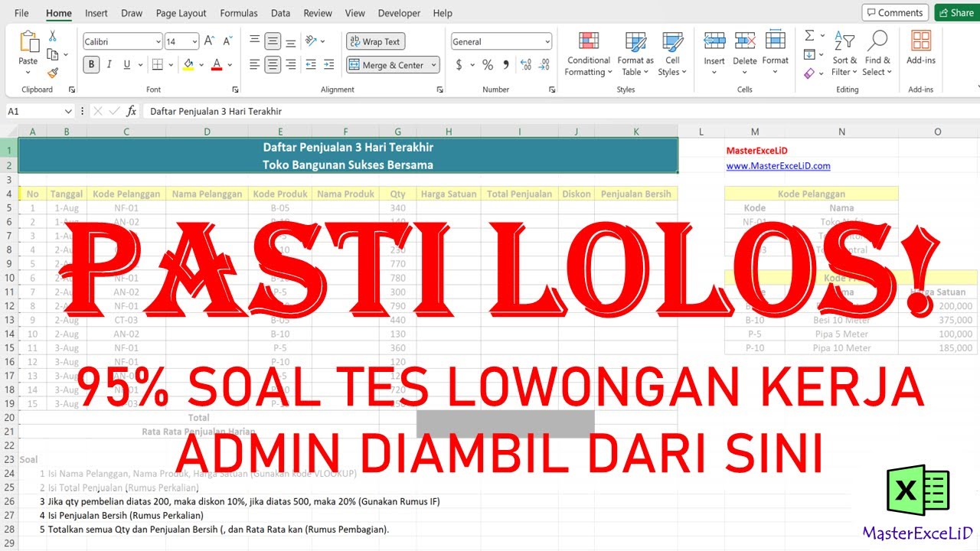Image resolution: width=980 pixels, height=551 pixels.
Task: Click Align Right icon
Action: point(290,65)
